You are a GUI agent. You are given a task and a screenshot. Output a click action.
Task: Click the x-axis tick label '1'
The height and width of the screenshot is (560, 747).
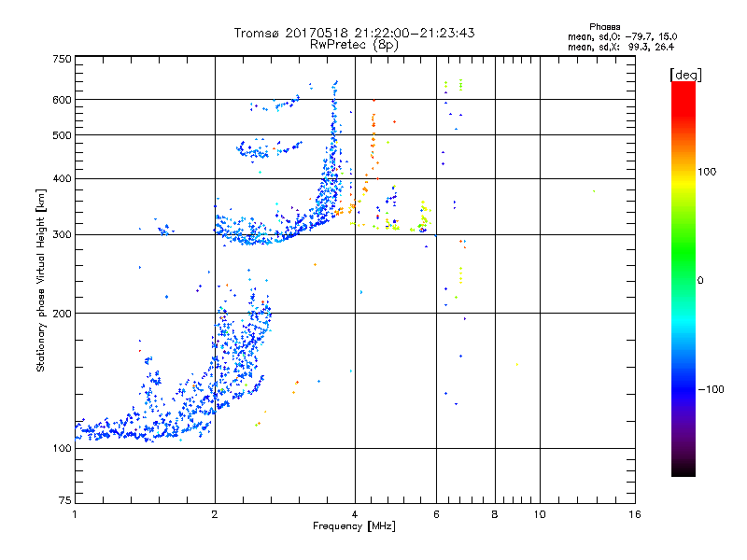pyautogui.click(x=75, y=514)
